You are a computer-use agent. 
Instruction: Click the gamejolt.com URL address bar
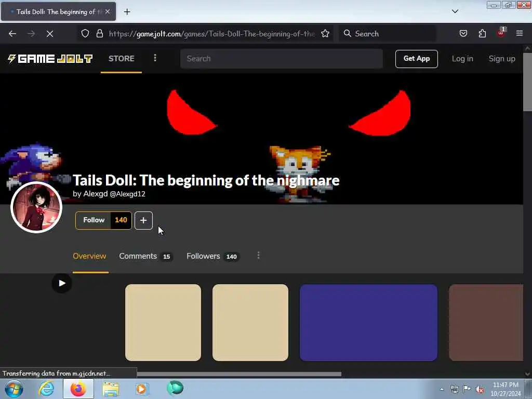tap(212, 34)
